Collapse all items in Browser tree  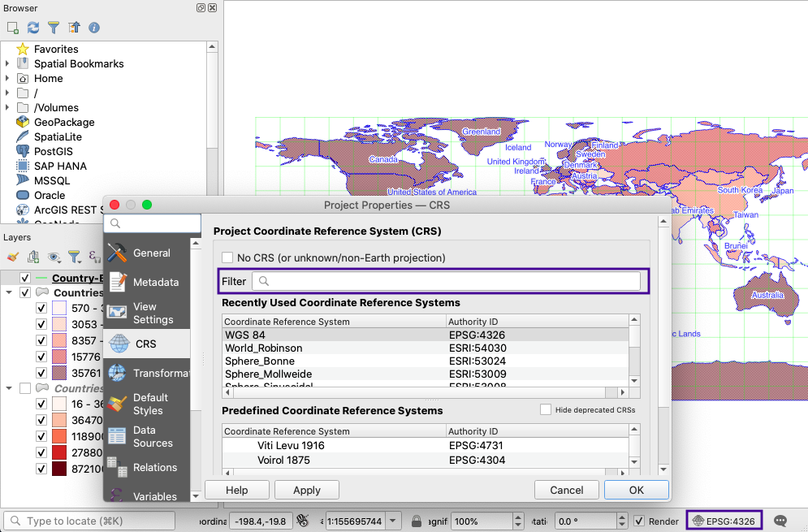[73, 27]
